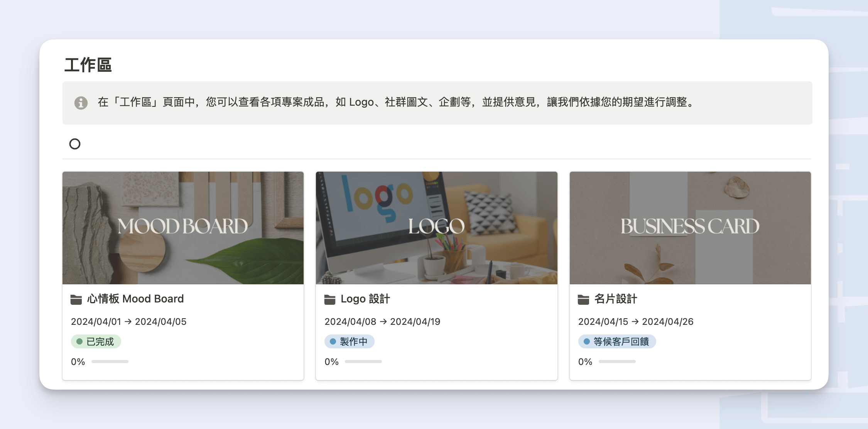Viewport: 868px width, 429px height.
Task: Open the Logo 設計 page title
Action: pyautogui.click(x=365, y=299)
